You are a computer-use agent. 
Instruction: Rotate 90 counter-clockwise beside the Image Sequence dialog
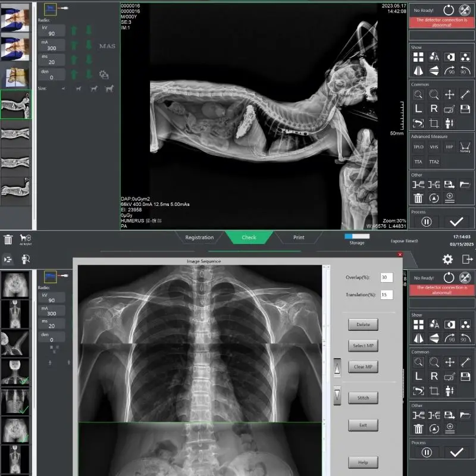coord(465,338)
